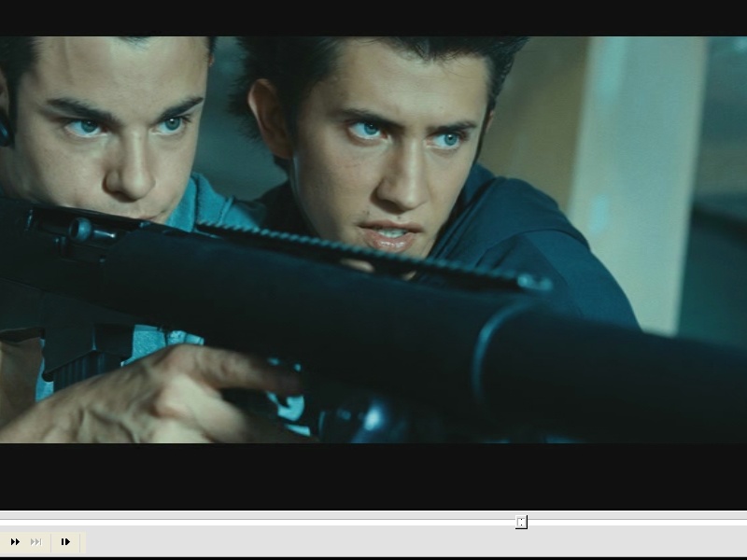The image size is (747, 560).
Task: Click the frame step button
Action: (x=65, y=541)
